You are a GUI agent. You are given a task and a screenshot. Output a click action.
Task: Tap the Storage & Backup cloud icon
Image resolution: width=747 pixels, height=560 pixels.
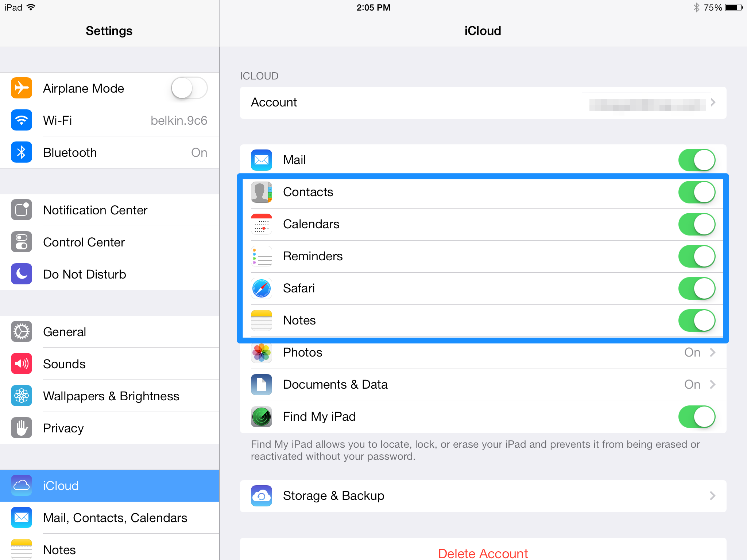(x=262, y=496)
